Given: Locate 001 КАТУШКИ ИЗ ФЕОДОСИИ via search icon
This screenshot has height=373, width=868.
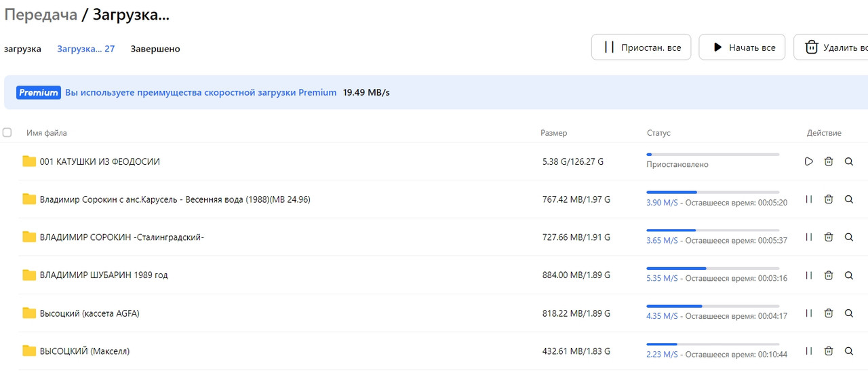Looking at the screenshot, I should 849,161.
